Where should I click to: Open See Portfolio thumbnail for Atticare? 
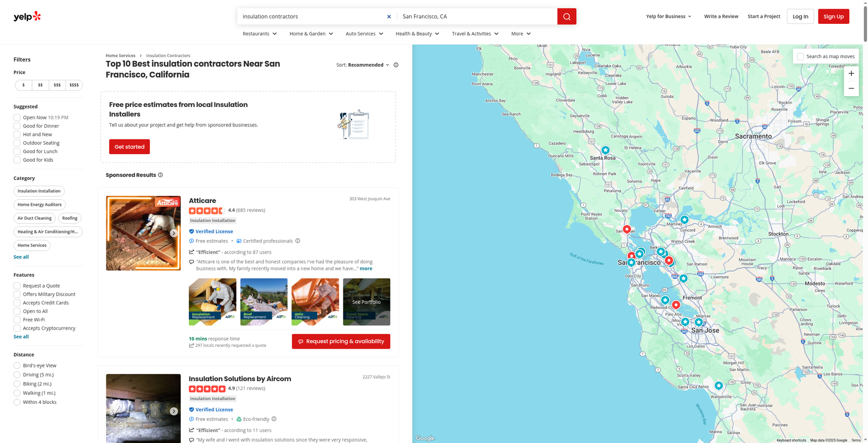tap(366, 302)
